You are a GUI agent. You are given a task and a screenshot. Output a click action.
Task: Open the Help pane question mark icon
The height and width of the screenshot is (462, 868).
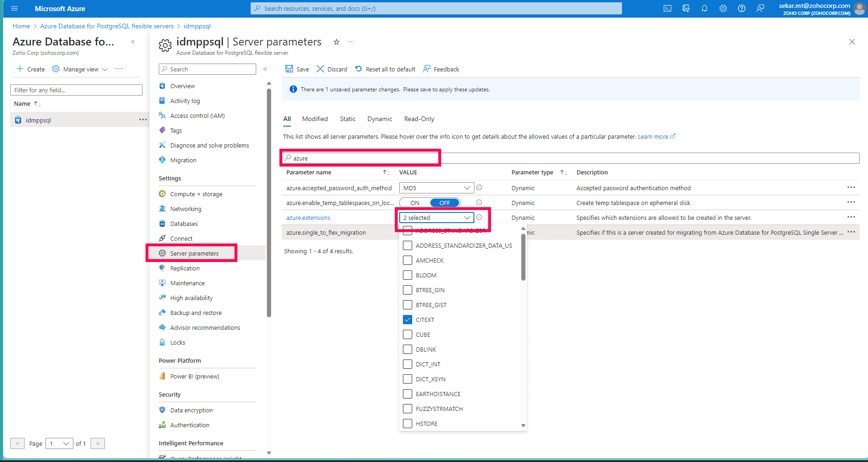(741, 8)
